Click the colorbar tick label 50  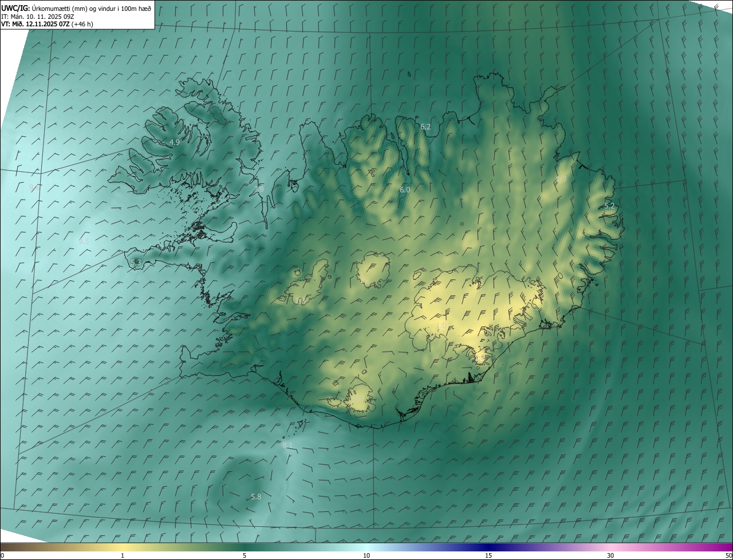coord(728,555)
